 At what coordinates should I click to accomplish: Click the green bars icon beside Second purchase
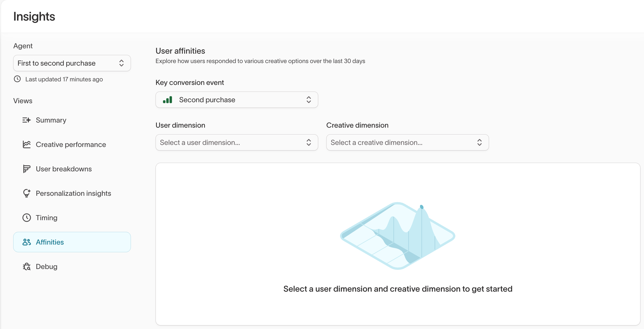pos(167,100)
